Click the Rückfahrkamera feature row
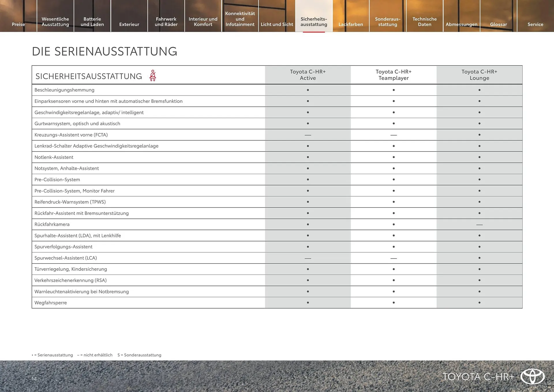Image resolution: width=554 pixels, height=392 pixels. [x=52, y=224]
